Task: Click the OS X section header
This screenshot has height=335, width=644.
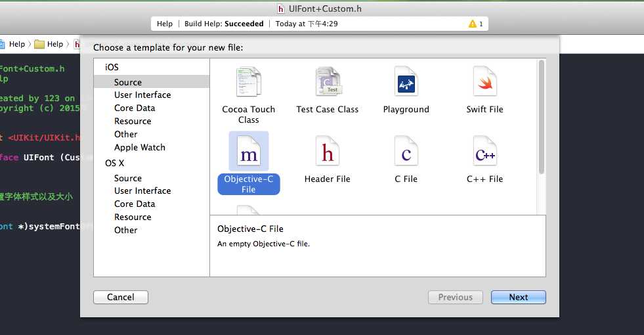Action: click(115, 163)
